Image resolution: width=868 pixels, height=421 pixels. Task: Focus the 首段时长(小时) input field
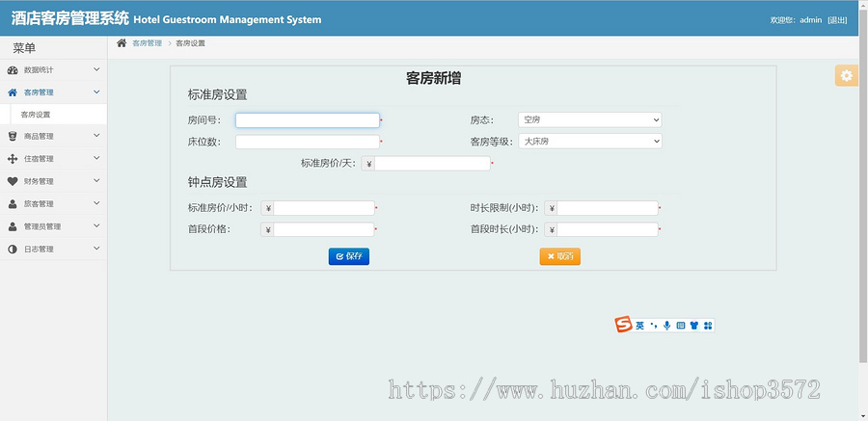[608, 229]
